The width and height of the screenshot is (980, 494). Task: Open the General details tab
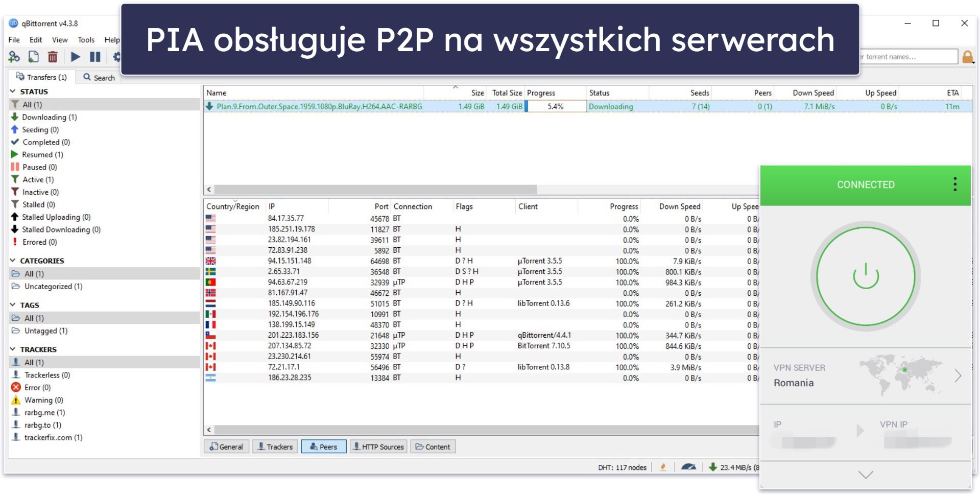[x=226, y=446]
